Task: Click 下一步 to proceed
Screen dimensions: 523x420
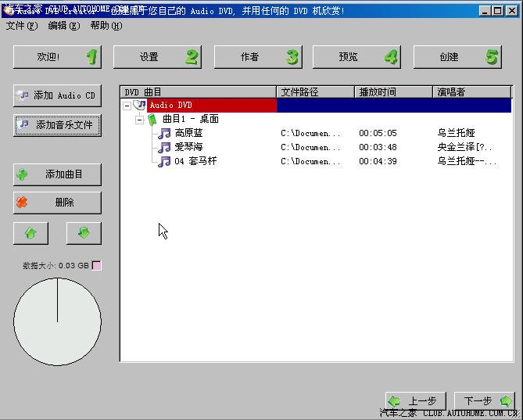Action: 483,401
